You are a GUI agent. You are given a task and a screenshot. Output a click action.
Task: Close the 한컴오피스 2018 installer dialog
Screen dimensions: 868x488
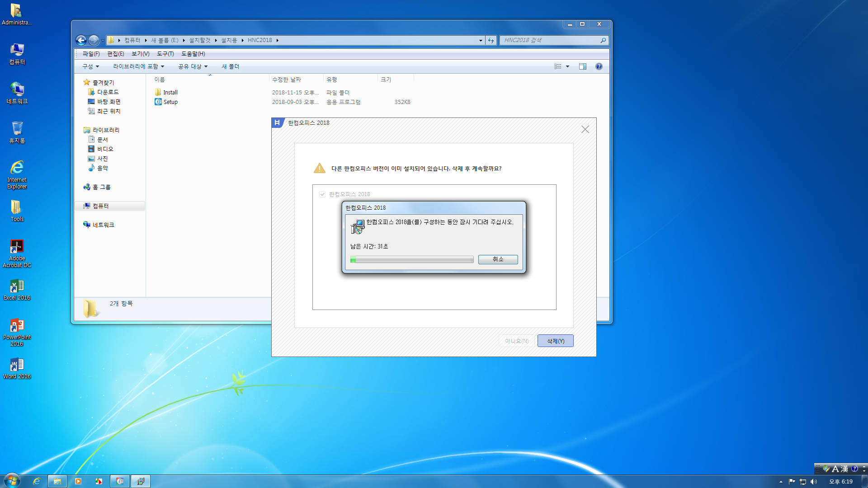tap(585, 129)
